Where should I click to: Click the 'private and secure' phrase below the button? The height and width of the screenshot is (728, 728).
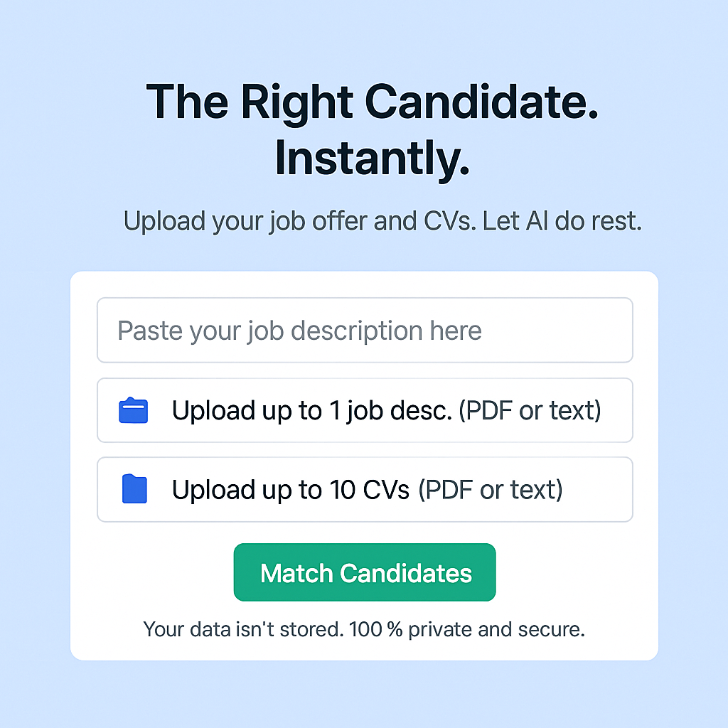click(497, 630)
